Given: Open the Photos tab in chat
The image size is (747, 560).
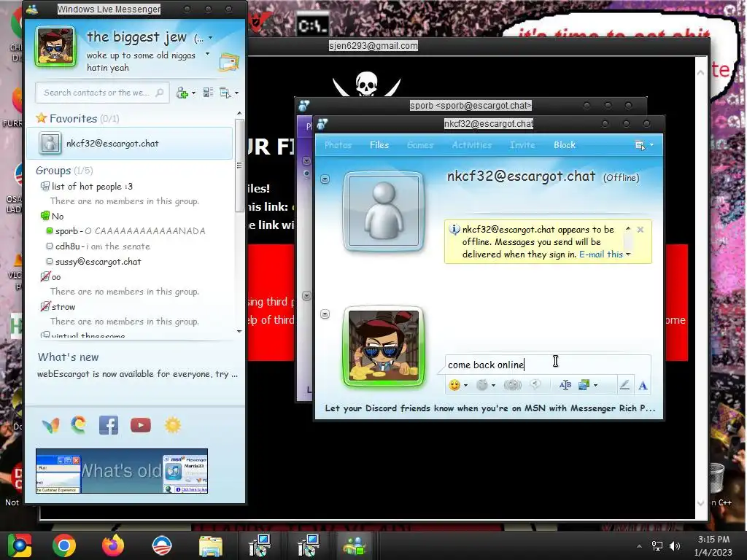Looking at the screenshot, I should (338, 145).
